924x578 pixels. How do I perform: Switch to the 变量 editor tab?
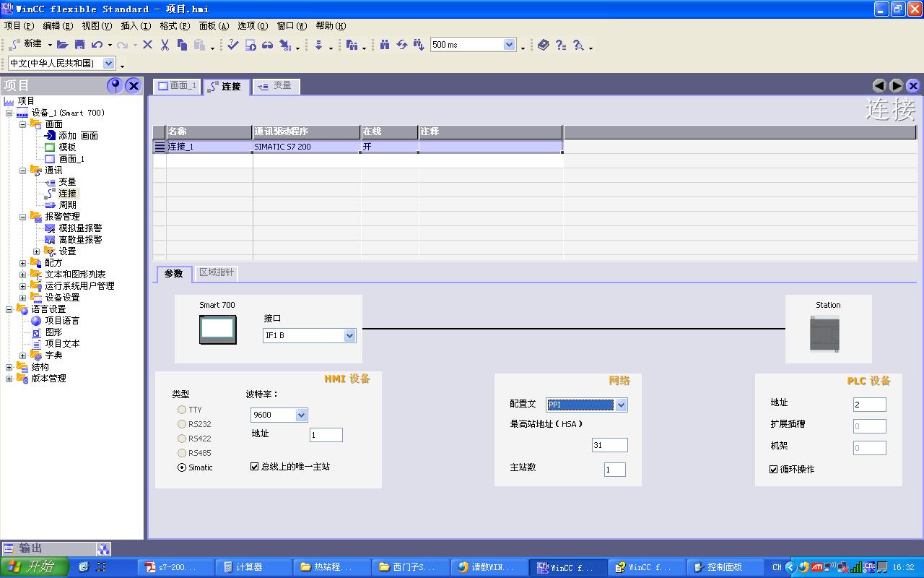click(275, 86)
